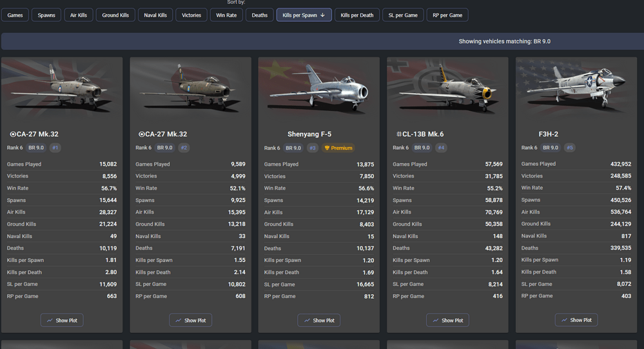Screen dimensions: 644x349
Task: Click BR 9.0 badge on CL-13B Mk.6
Action: point(422,148)
